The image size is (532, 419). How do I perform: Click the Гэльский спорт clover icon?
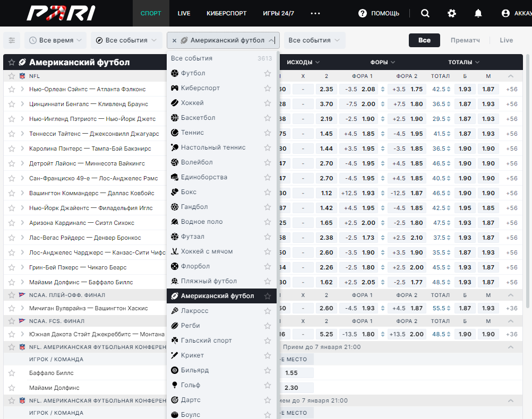coord(174,341)
